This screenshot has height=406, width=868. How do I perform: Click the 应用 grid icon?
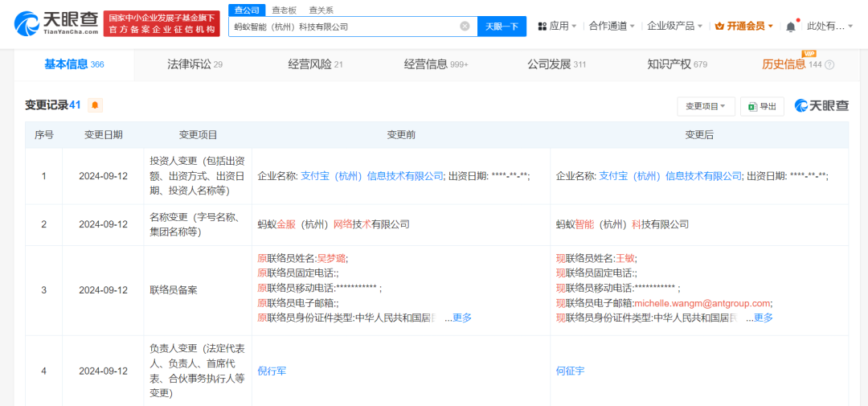(x=542, y=27)
